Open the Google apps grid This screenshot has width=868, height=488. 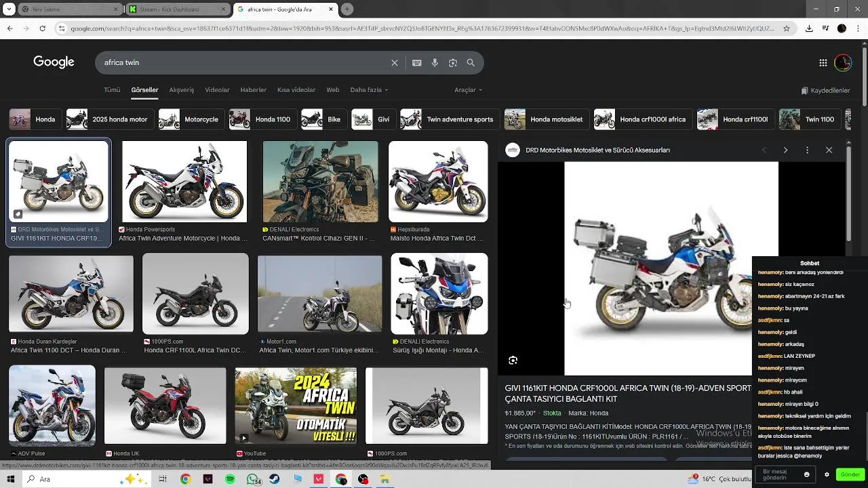823,62
